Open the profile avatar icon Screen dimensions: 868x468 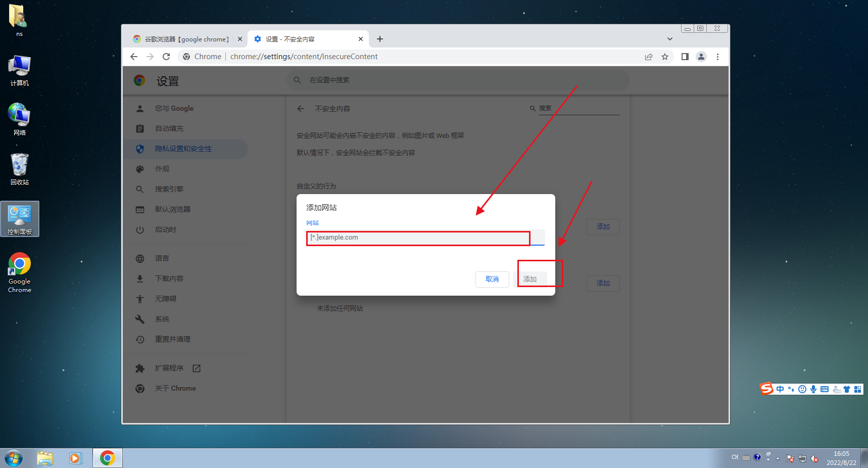point(701,57)
